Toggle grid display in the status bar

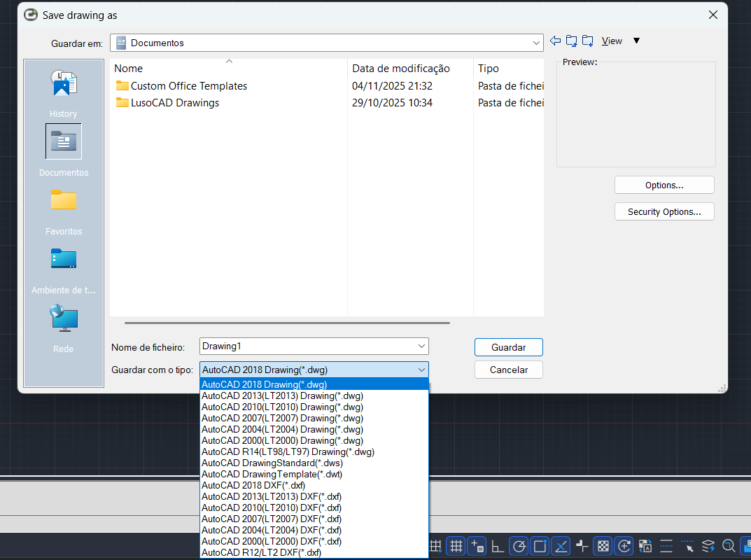(456, 546)
